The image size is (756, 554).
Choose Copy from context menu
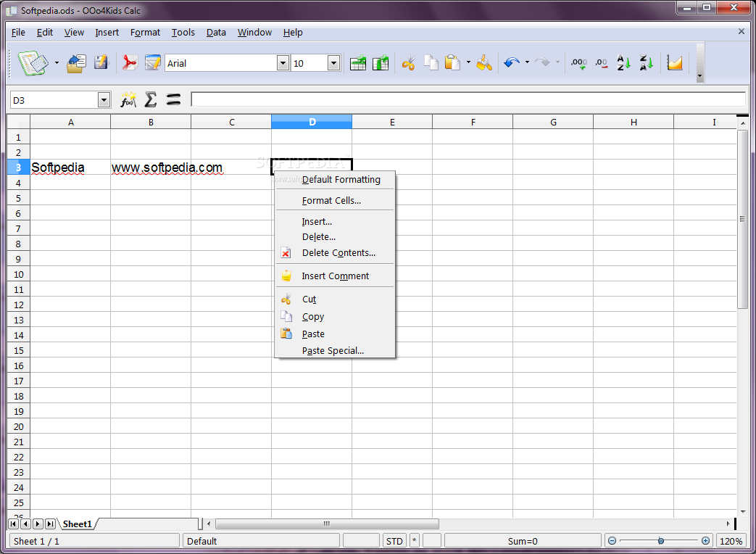click(x=335, y=317)
